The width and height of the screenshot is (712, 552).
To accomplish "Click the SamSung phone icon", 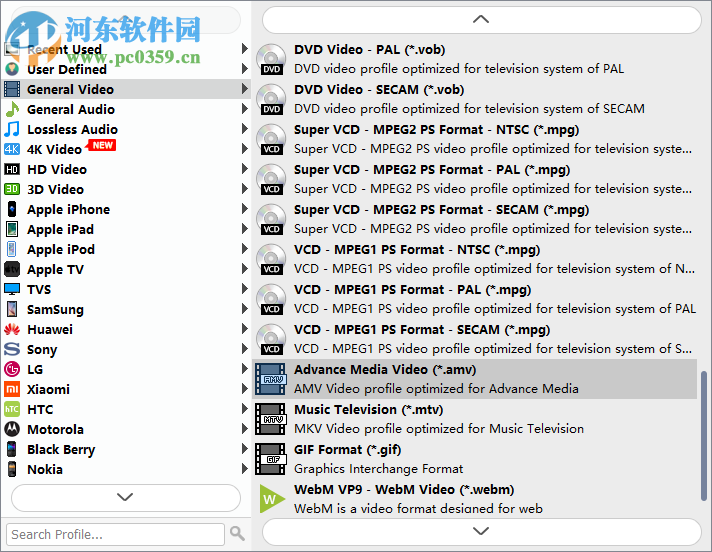I will click(12, 309).
